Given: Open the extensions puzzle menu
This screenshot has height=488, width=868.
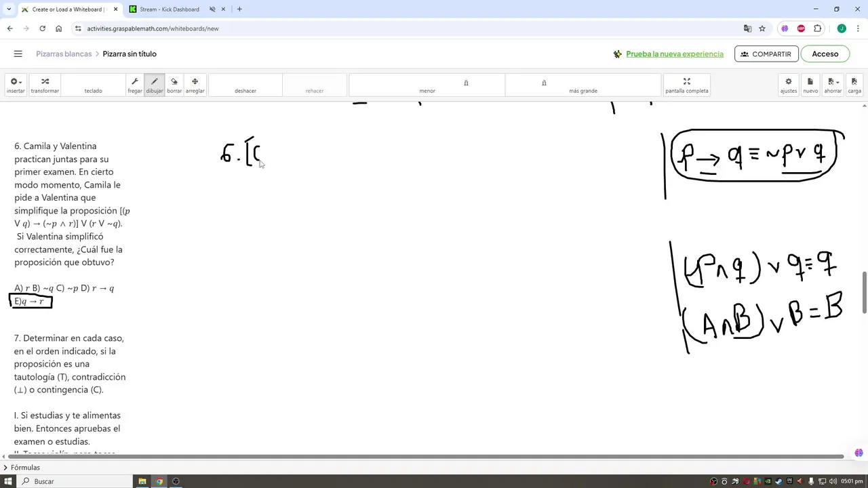Looking at the screenshot, I should pos(817,28).
